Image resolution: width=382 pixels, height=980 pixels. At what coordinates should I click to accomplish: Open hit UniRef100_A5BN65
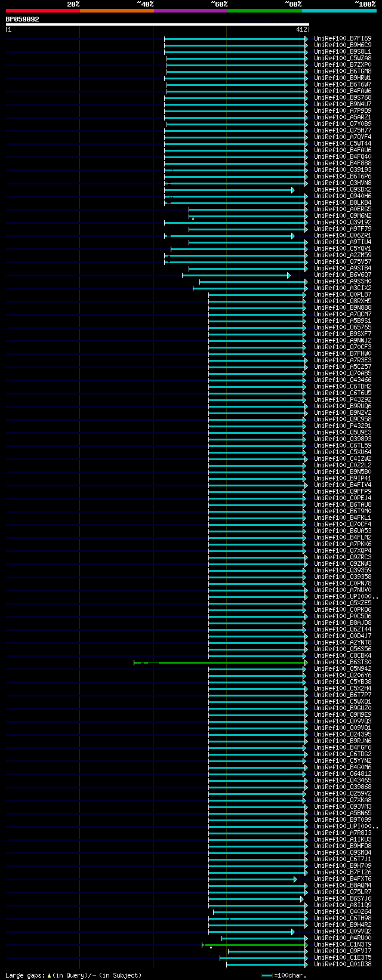[x=343, y=813]
